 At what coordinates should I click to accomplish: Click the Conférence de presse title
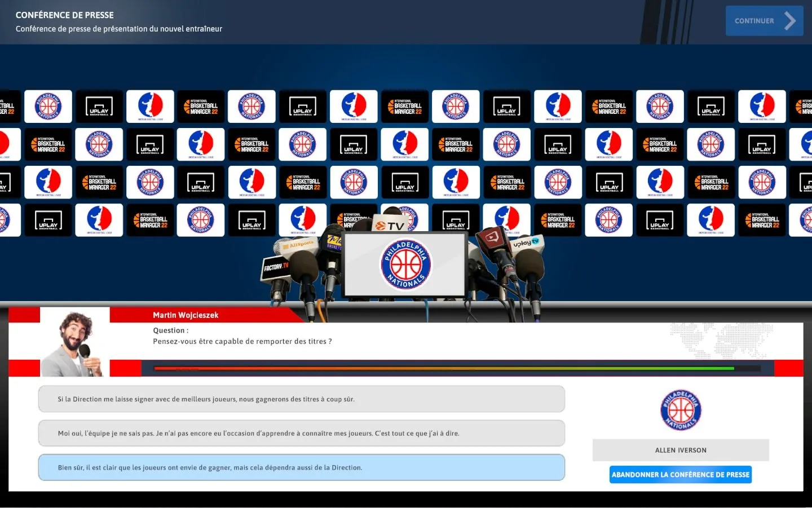click(65, 15)
